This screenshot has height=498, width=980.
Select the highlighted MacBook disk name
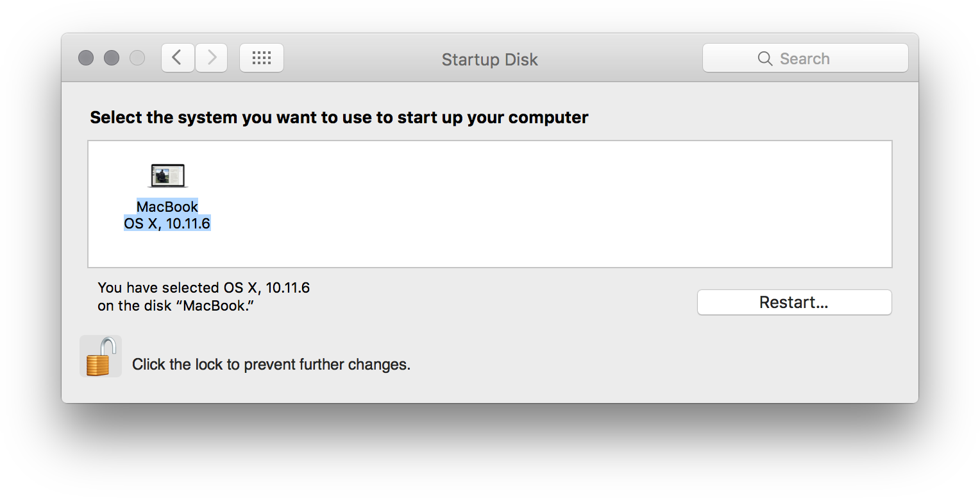(167, 207)
